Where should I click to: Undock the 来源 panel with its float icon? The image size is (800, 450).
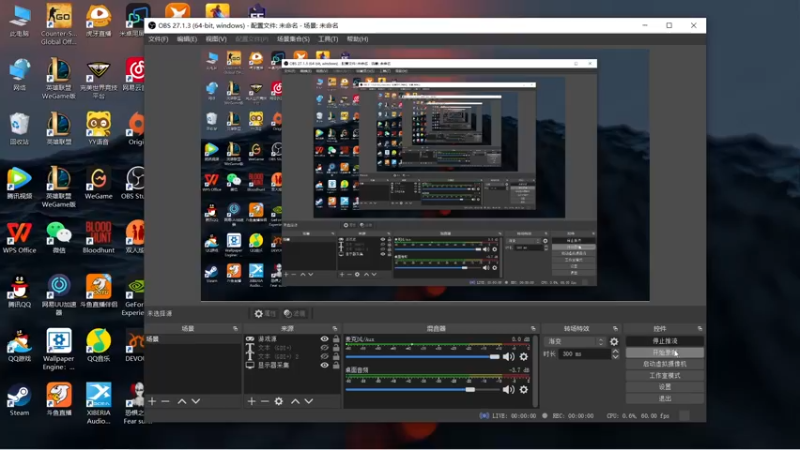pyautogui.click(x=335, y=329)
